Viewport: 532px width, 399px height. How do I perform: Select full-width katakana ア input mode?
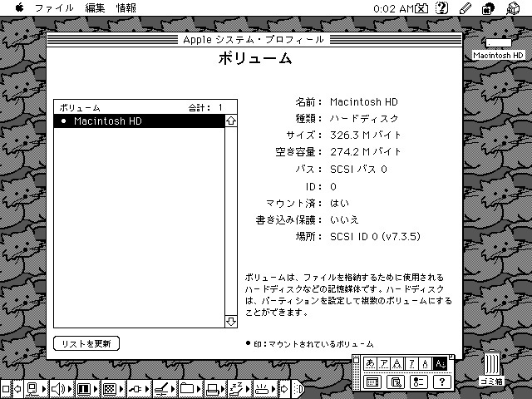(384, 364)
